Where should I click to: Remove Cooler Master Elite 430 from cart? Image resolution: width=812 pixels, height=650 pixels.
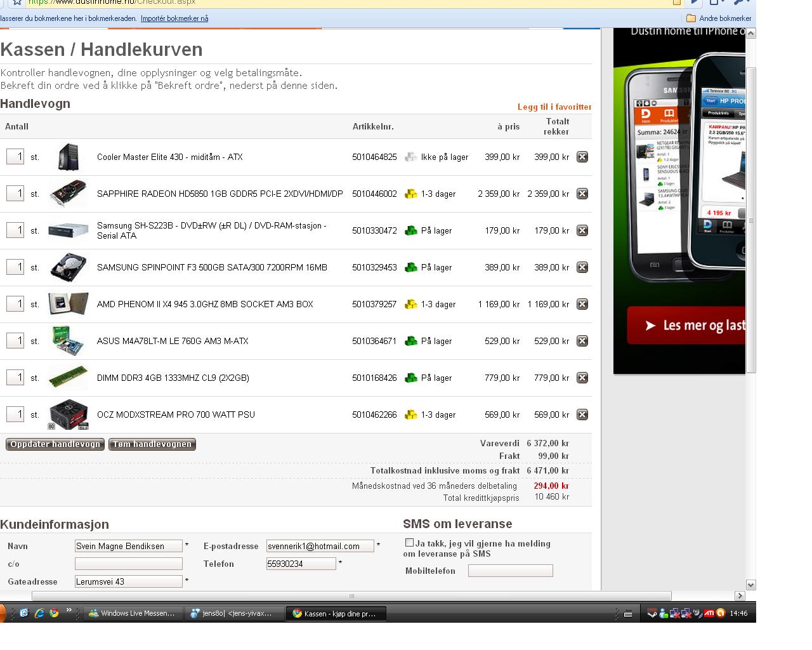(582, 157)
